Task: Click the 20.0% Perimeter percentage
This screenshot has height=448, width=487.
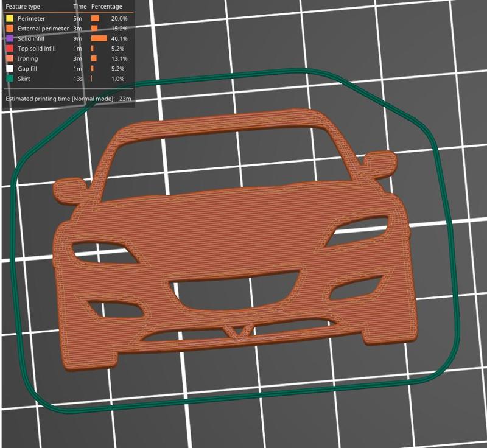Action: coord(119,18)
